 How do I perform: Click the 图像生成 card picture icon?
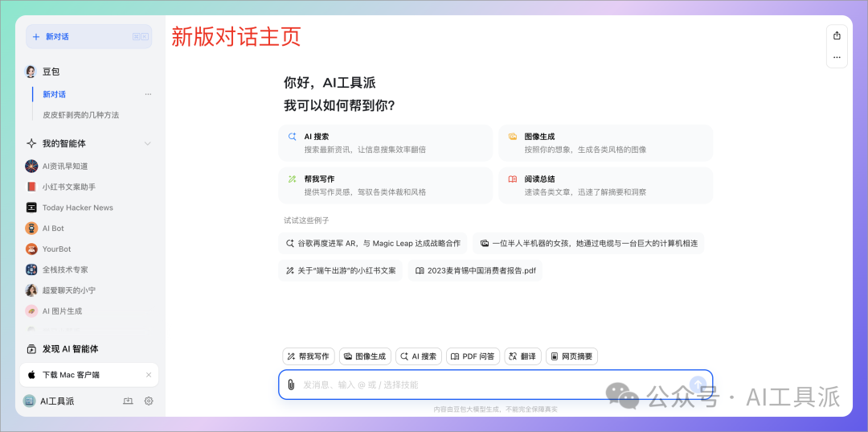tap(513, 136)
